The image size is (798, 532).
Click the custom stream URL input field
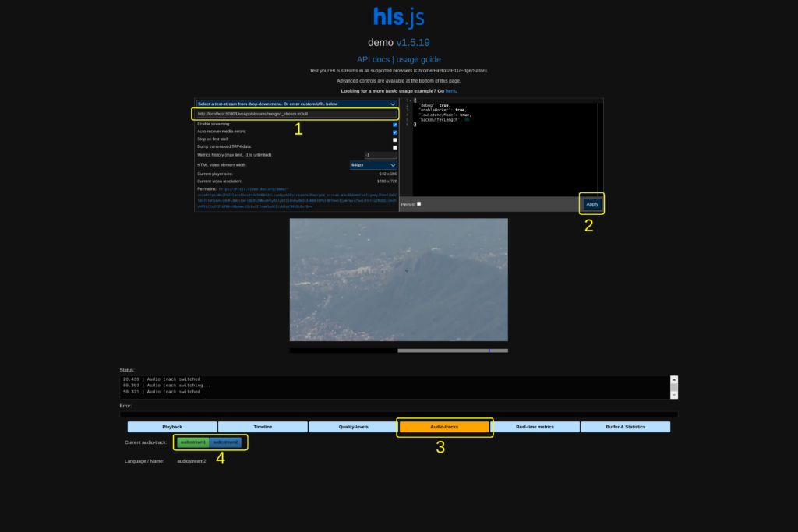296,114
